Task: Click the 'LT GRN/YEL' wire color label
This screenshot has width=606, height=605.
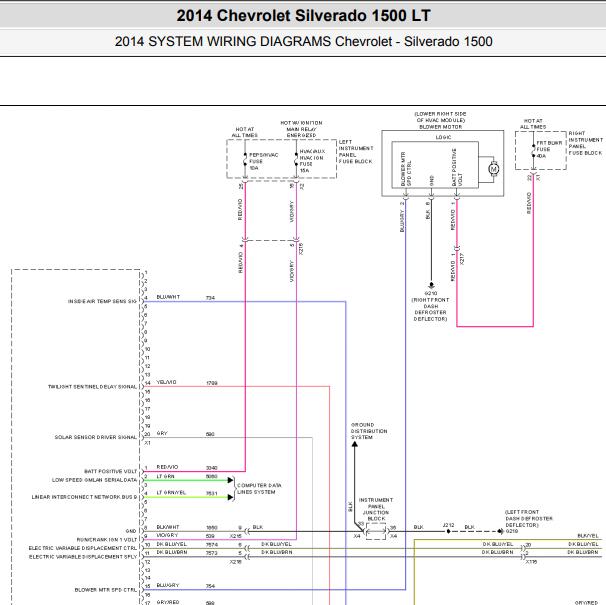Action: (171, 493)
